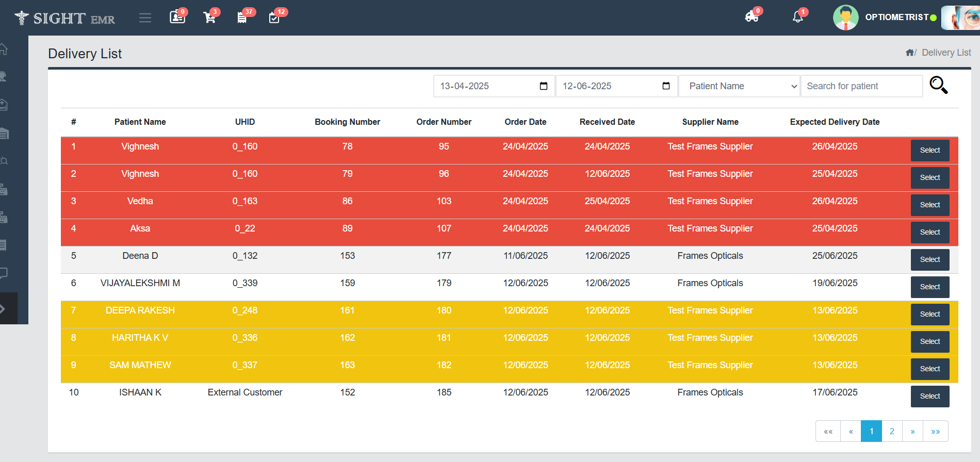Go to page 2 of results
The height and width of the screenshot is (462, 980).
[892, 431]
